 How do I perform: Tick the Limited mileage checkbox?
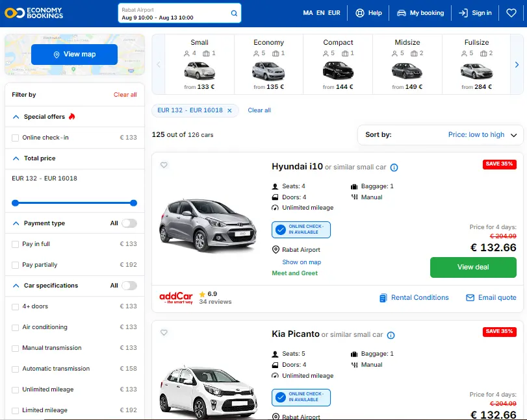click(15, 411)
